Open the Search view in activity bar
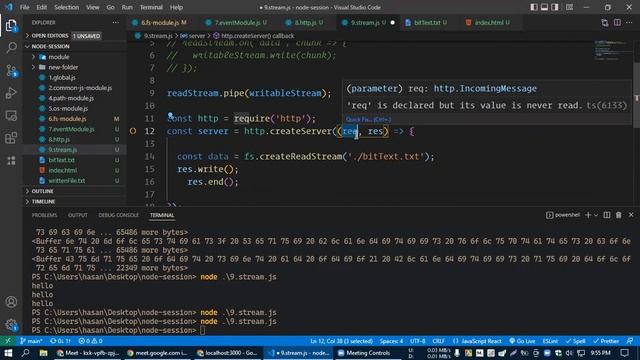This screenshot has height=360, width=640. pyautogui.click(x=11, y=48)
